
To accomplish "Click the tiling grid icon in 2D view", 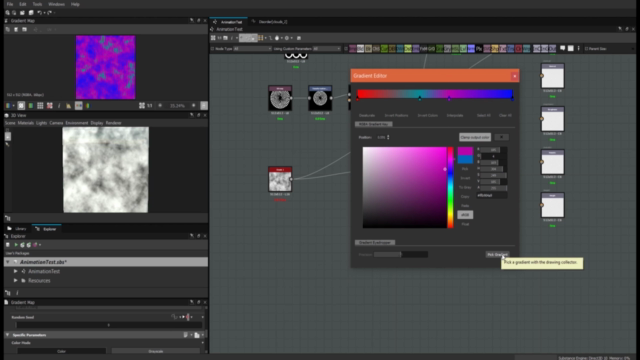I will pos(40,106).
